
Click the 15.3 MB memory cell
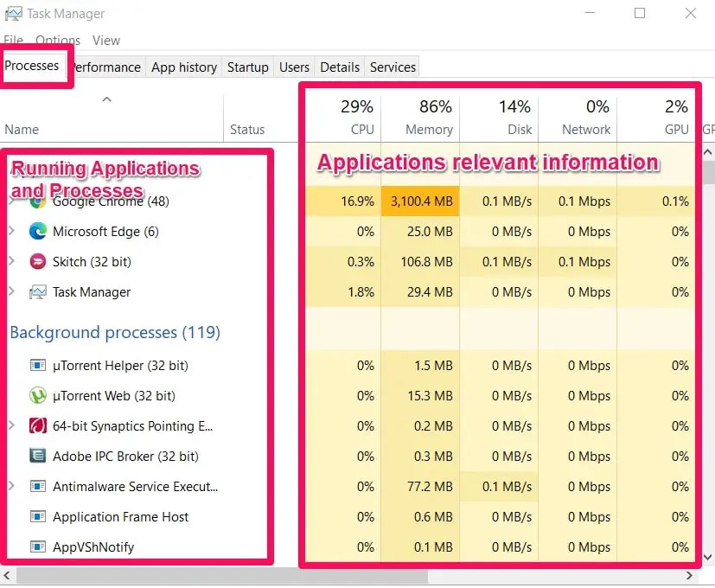click(x=420, y=395)
